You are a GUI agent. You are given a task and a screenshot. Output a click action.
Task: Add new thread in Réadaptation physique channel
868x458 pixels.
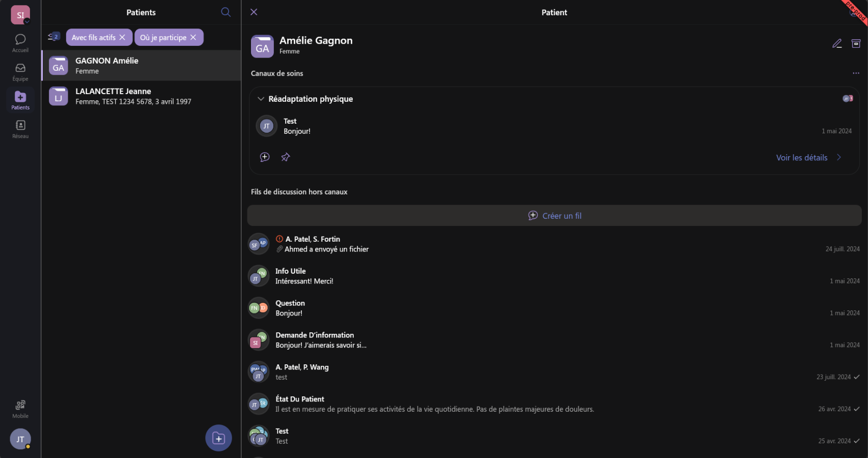coord(265,157)
